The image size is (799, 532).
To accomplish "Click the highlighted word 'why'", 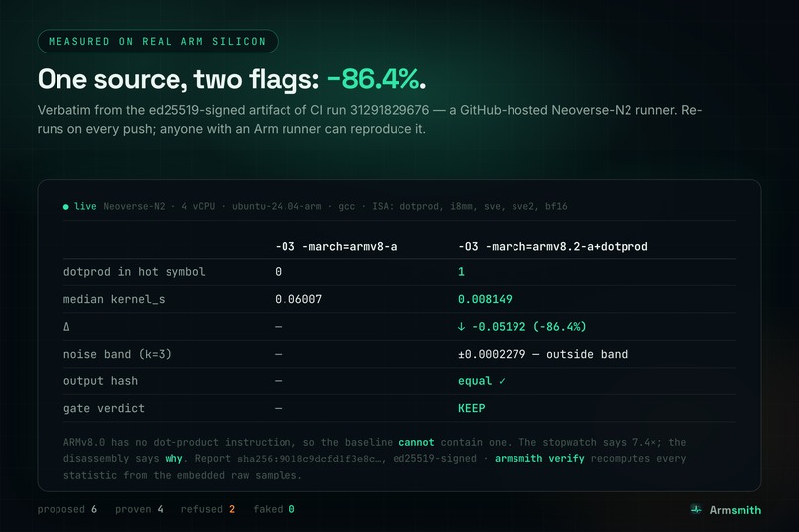I will tap(173, 458).
